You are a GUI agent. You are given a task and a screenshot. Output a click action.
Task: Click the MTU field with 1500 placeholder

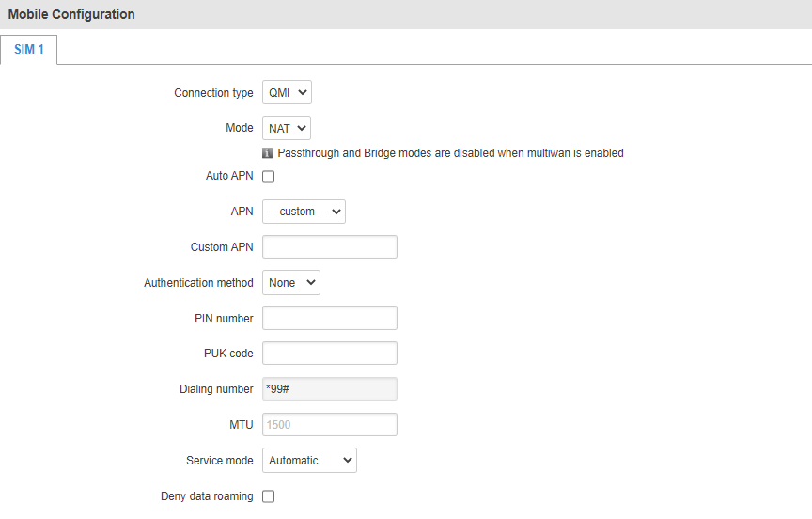[x=330, y=425]
